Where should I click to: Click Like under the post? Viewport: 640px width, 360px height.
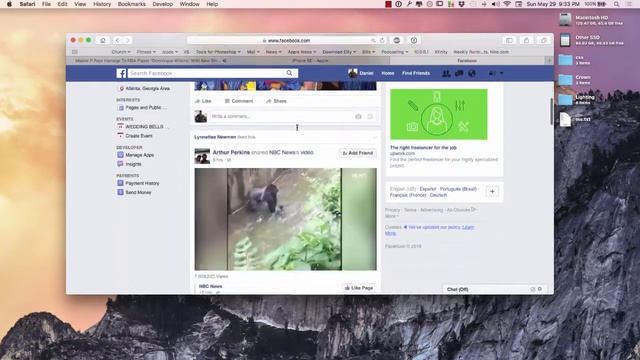point(203,101)
